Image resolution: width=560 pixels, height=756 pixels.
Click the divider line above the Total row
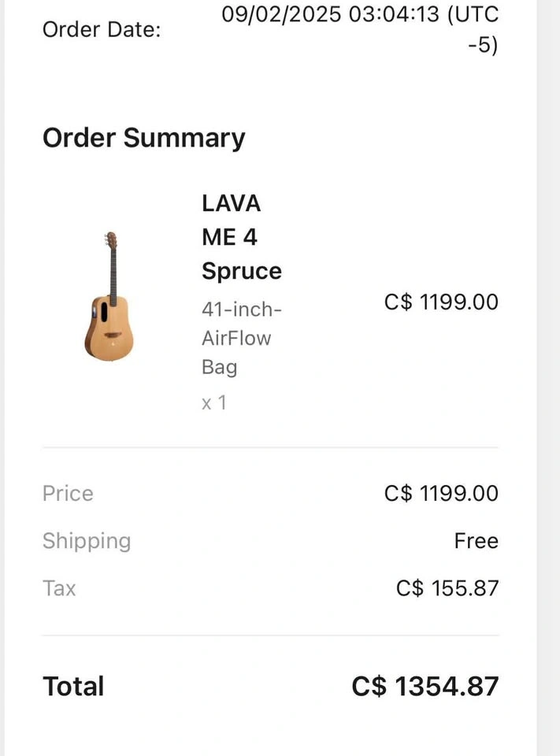point(270,636)
